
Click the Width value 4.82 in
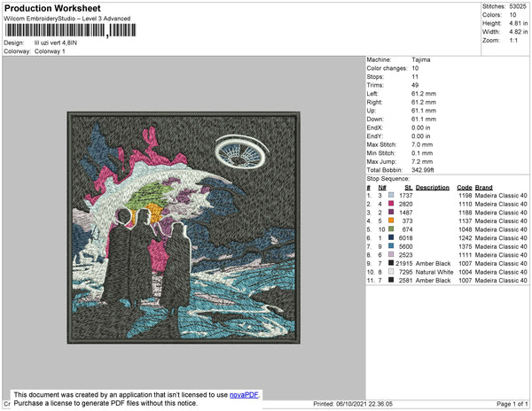(519, 32)
